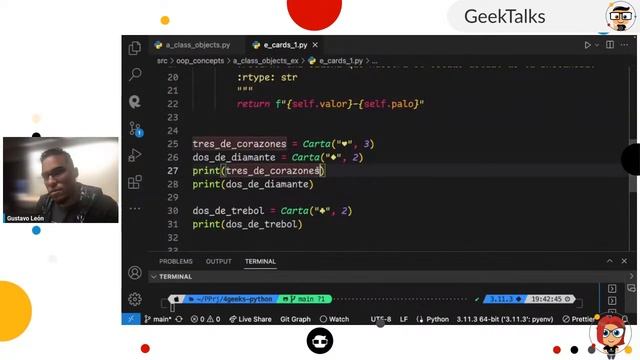
Task: Synchronize changes icon in status bar
Action: coord(179,319)
